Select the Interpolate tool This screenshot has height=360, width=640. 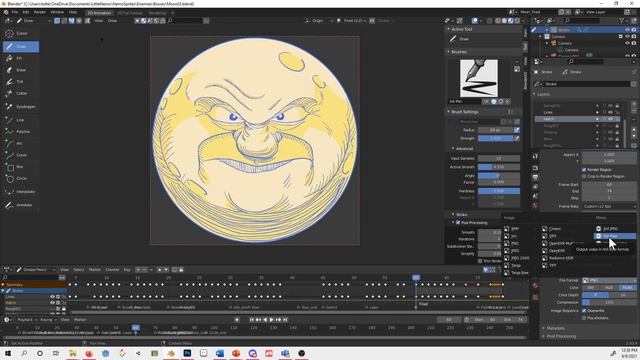[20, 192]
